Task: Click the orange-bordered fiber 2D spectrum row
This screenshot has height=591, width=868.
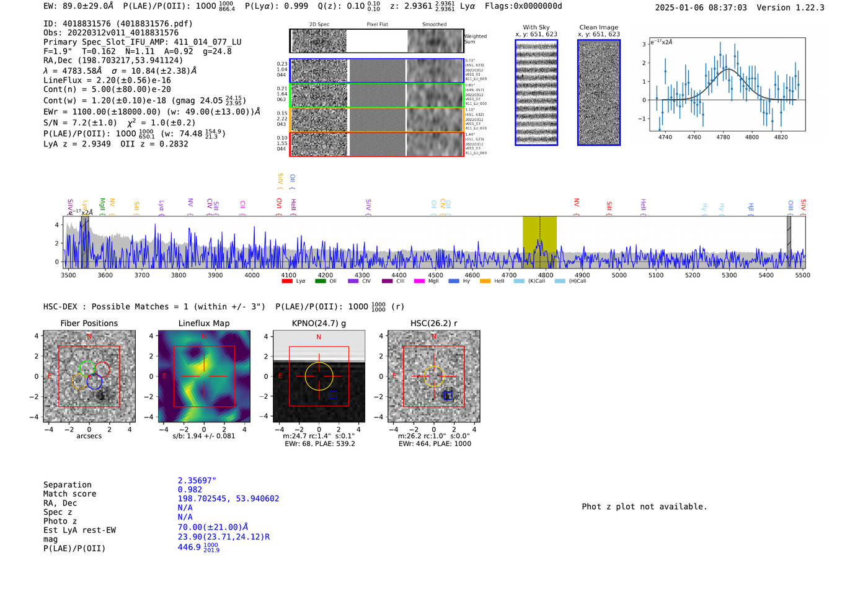Action: 376,120
